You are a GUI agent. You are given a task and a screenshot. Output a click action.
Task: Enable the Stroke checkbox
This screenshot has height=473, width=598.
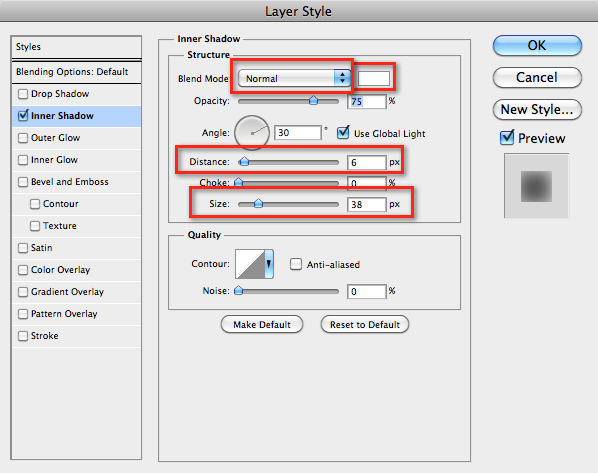[23, 336]
